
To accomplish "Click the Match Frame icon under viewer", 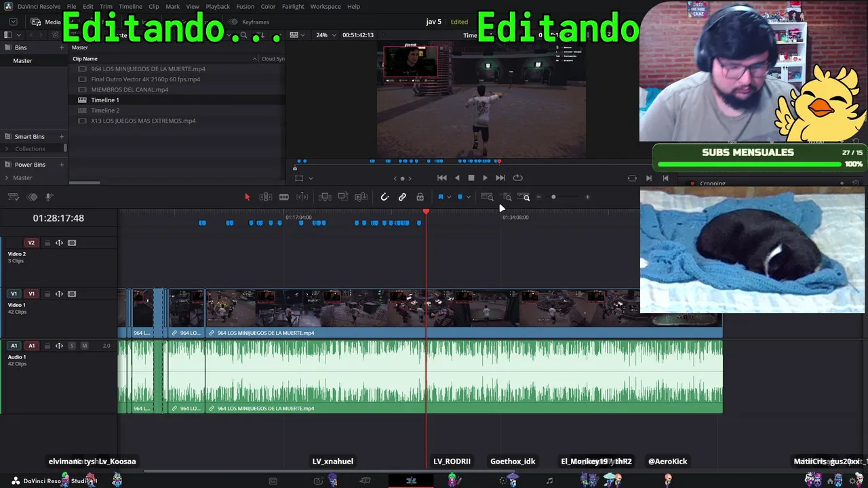I will click(632, 178).
